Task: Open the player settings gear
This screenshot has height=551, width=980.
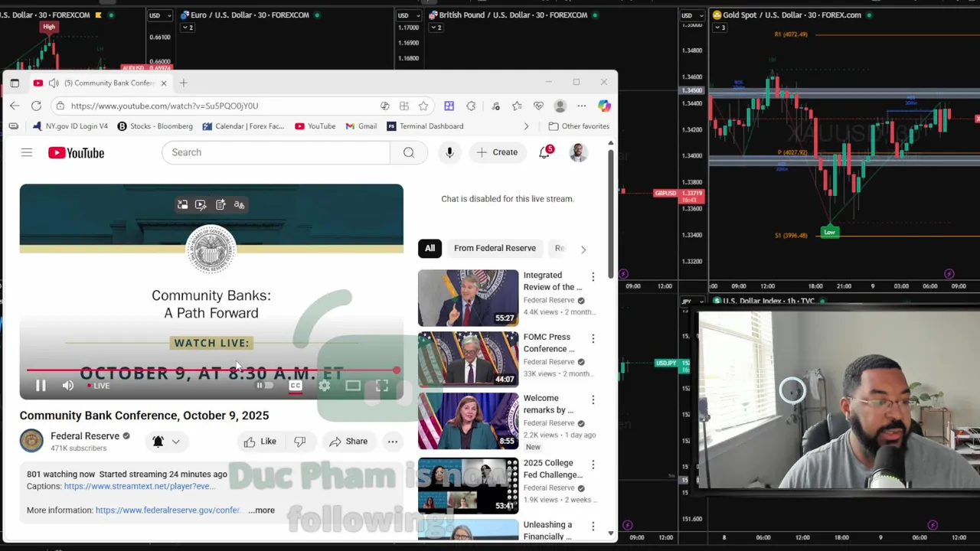Action: tap(325, 386)
